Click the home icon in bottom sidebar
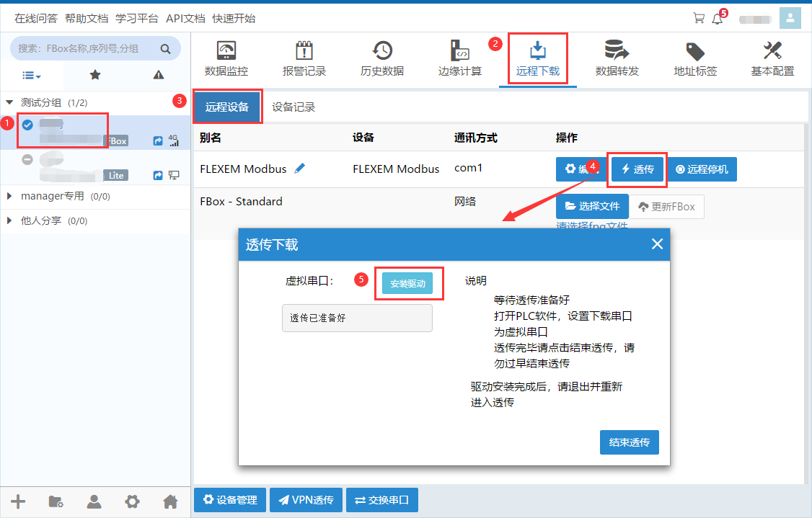The width and height of the screenshot is (812, 518). (x=170, y=501)
